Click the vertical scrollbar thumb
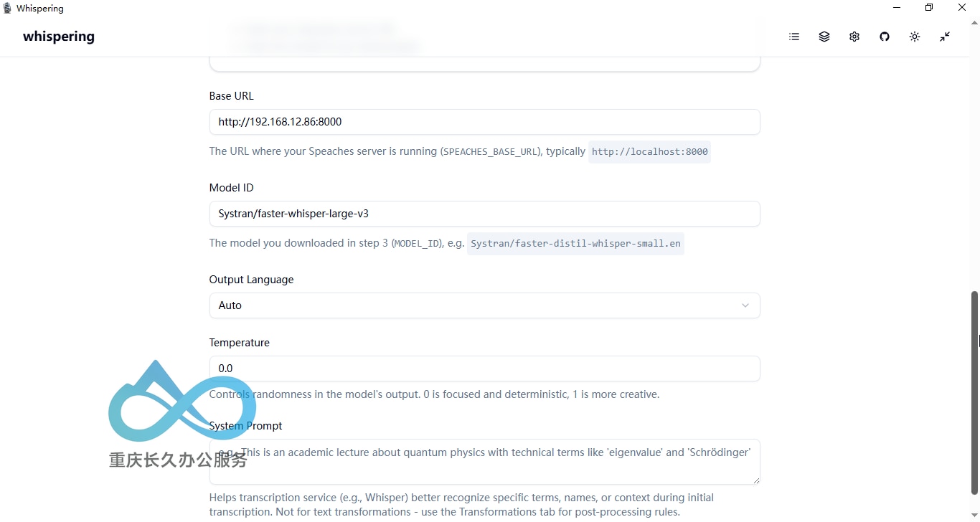Screen dimensions: 980x522 [x=974, y=393]
